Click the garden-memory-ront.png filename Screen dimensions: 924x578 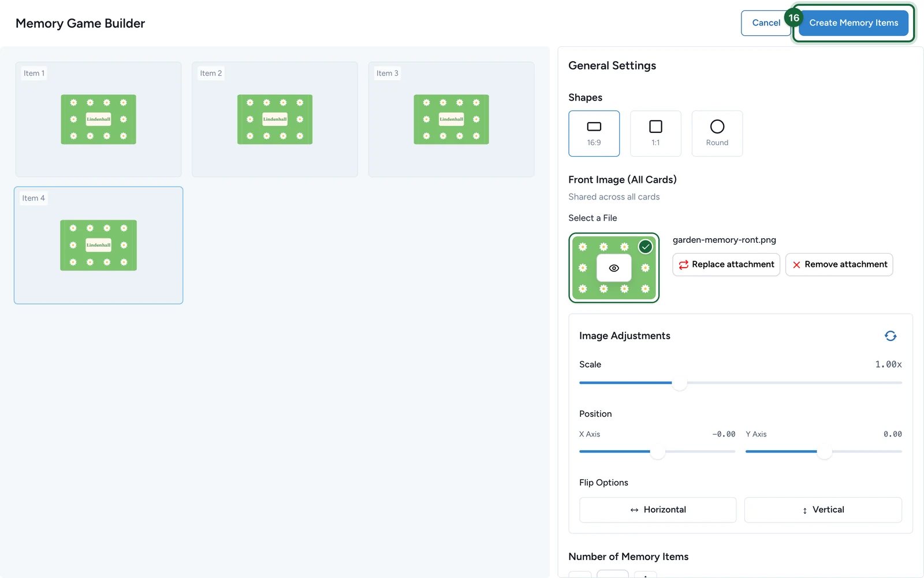tap(724, 240)
